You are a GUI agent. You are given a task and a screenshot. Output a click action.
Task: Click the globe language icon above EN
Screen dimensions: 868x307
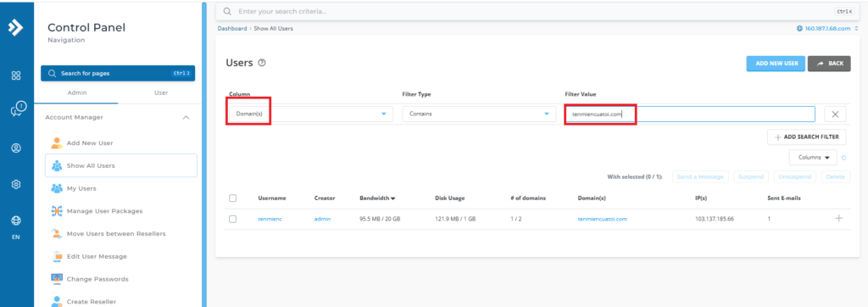[16, 221]
